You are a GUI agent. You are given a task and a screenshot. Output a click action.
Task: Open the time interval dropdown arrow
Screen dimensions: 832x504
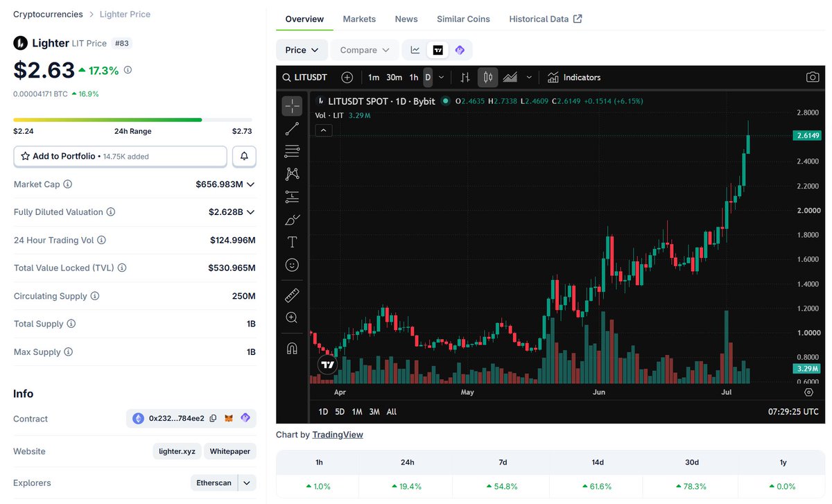point(442,77)
